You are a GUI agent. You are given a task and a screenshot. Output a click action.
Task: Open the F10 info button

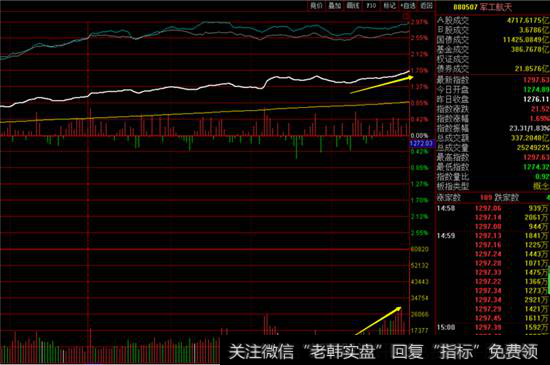coord(371,6)
